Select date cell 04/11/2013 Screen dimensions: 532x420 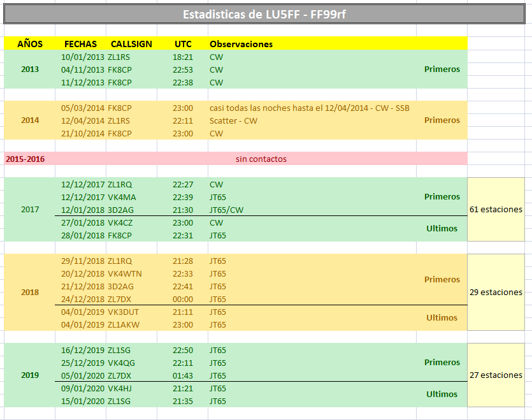click(82, 70)
